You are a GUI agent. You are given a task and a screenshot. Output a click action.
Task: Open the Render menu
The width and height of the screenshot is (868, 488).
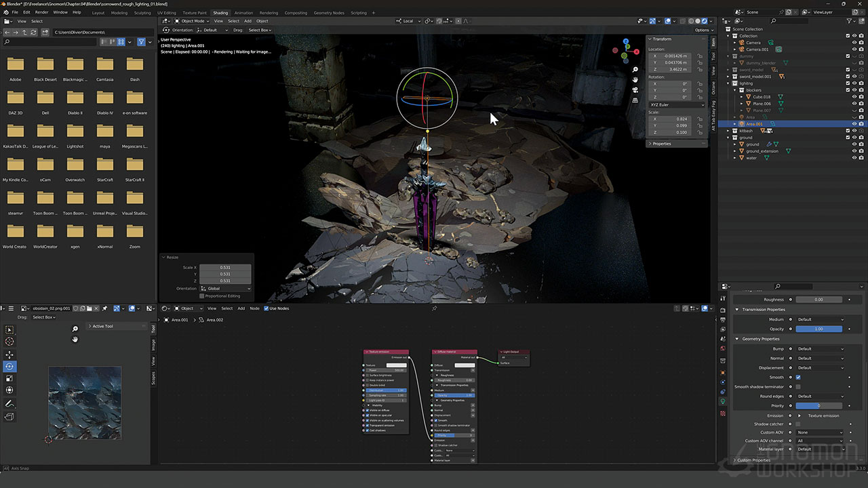pos(41,12)
